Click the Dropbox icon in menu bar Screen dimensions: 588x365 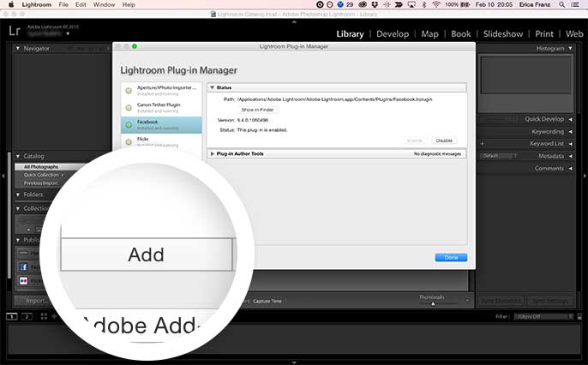(375, 4)
